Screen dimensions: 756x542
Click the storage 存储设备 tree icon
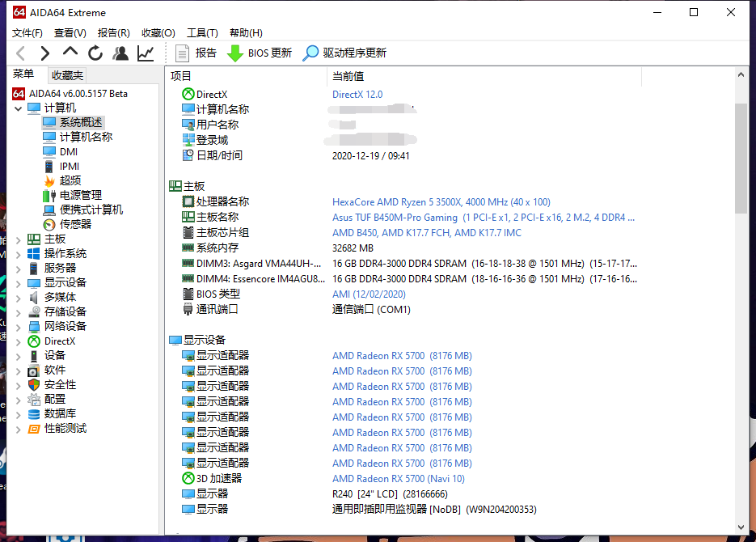click(34, 312)
